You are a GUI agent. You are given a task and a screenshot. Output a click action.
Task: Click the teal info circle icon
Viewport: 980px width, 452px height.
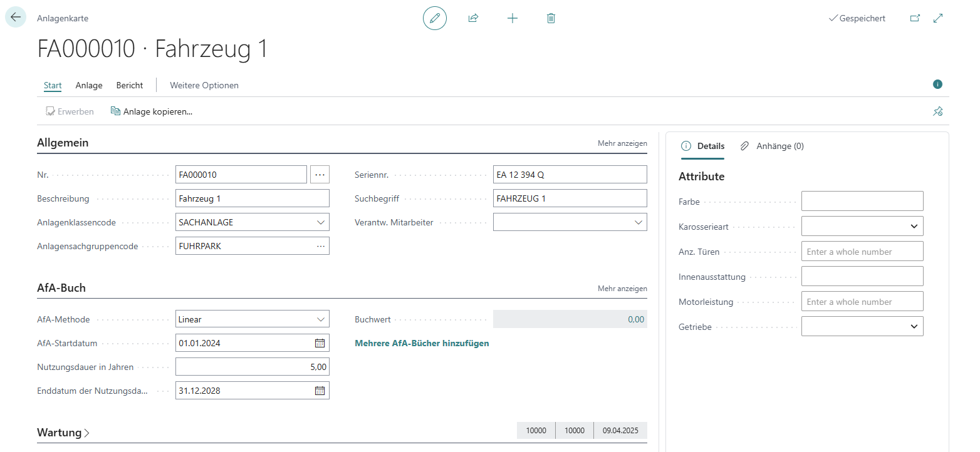[x=937, y=85]
